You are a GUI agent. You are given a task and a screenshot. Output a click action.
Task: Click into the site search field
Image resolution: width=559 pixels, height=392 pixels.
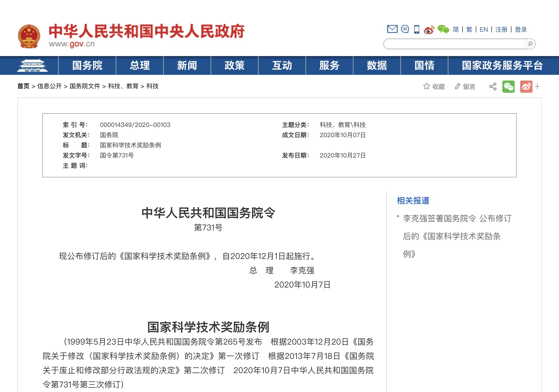pyautogui.click(x=454, y=44)
